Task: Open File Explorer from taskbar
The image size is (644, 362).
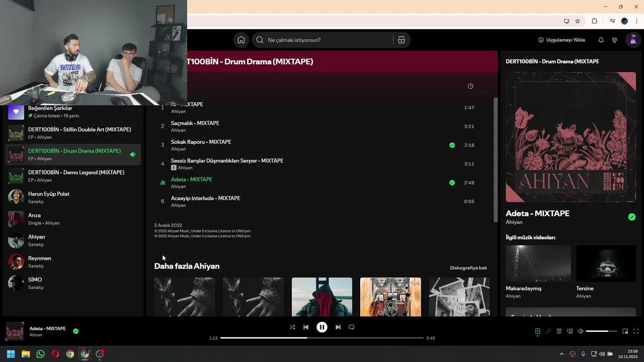Action: pyautogui.click(x=26, y=354)
